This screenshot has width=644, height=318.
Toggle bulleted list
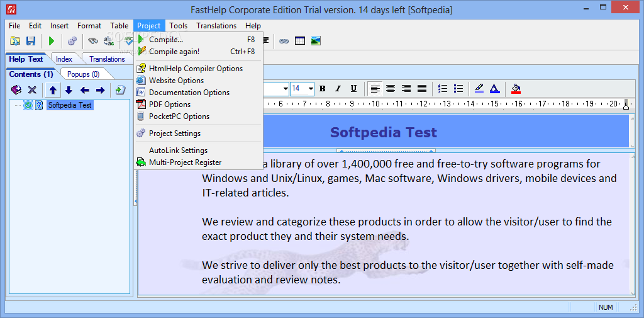458,88
